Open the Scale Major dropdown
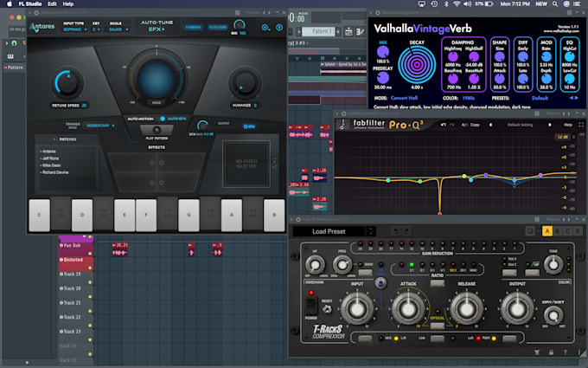 [118, 29]
